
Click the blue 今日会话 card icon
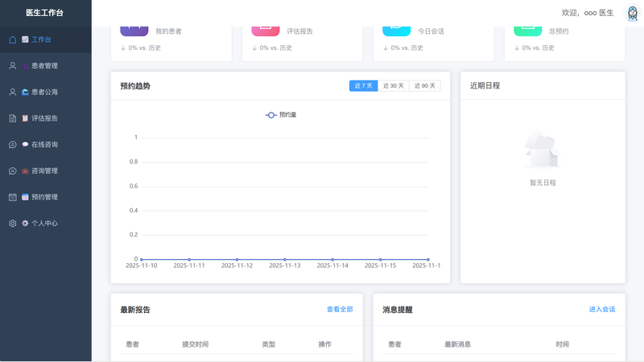click(x=396, y=31)
